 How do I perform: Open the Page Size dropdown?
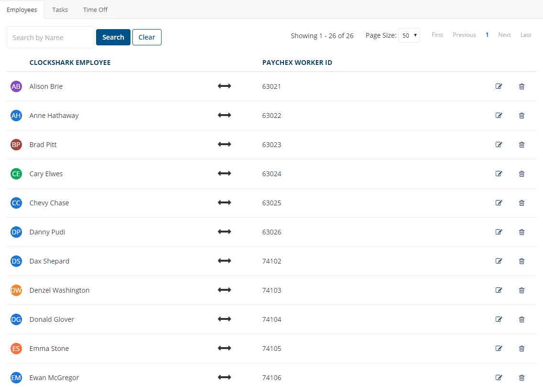coord(409,35)
